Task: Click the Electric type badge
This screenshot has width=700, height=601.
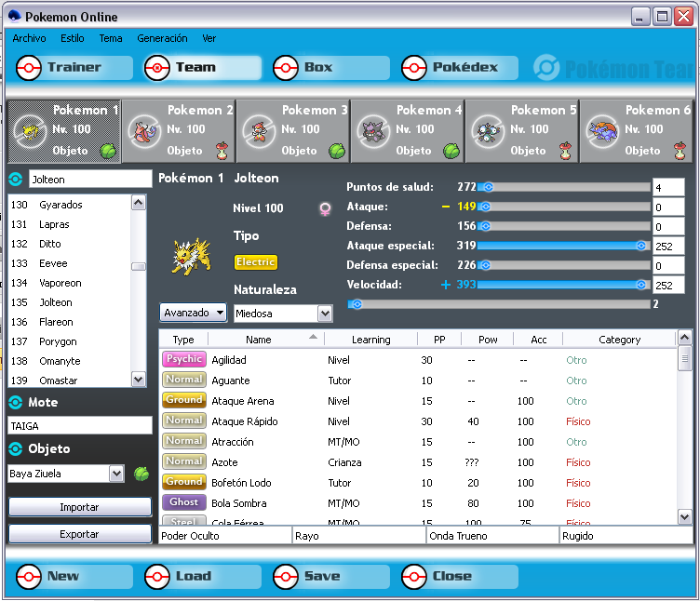Action: coord(255,262)
